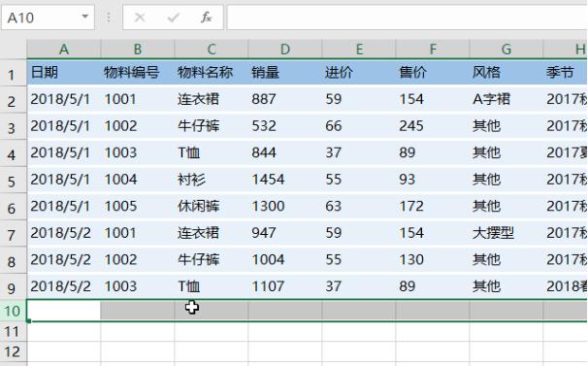The image size is (588, 366).
Task: Select date cell in row 9
Action: point(64,286)
